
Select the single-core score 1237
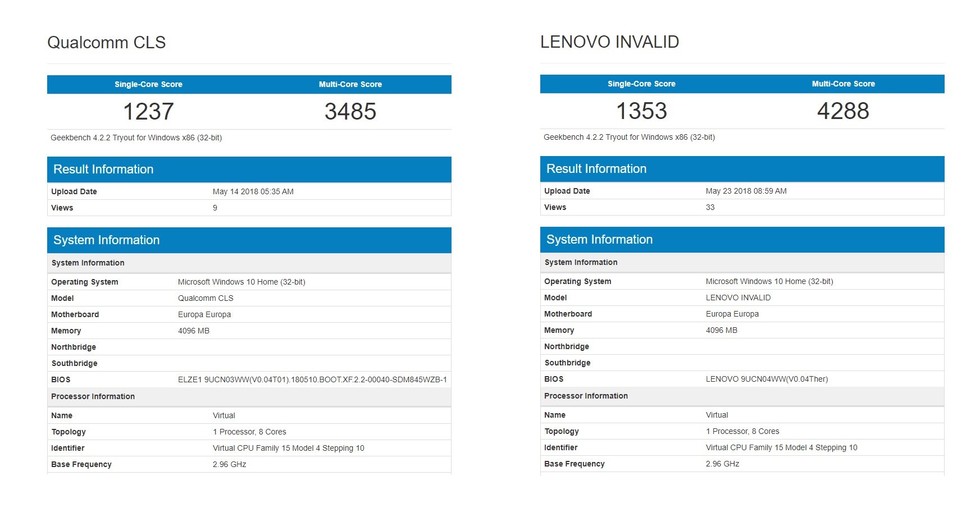148,111
